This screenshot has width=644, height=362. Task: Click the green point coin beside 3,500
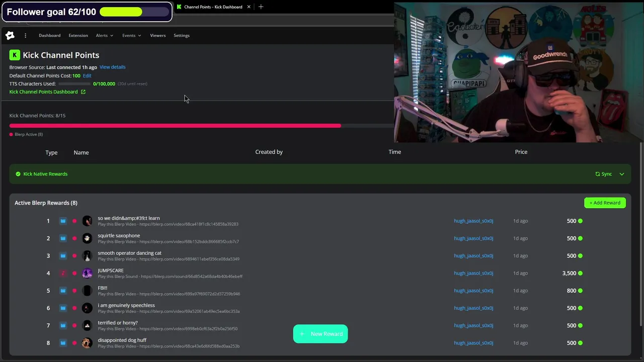point(580,273)
